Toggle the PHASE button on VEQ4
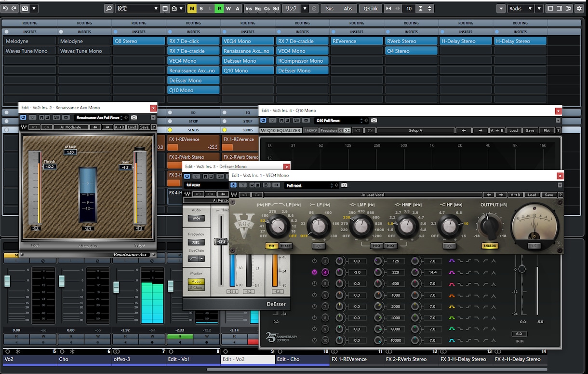 [285, 246]
